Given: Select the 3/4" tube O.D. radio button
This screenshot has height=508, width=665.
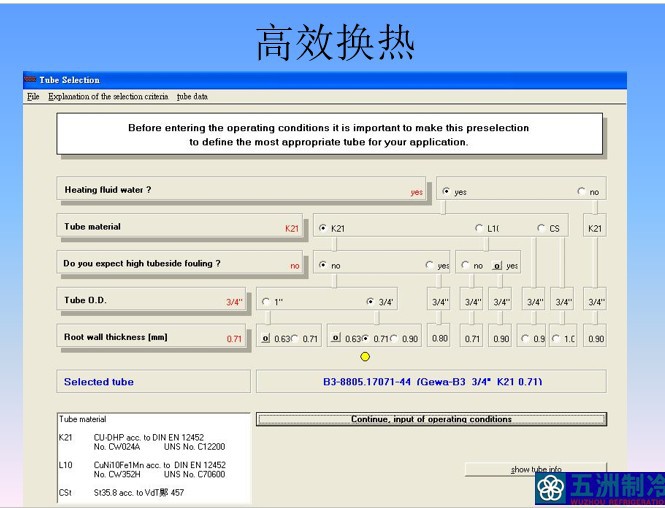Looking at the screenshot, I should [370, 301].
